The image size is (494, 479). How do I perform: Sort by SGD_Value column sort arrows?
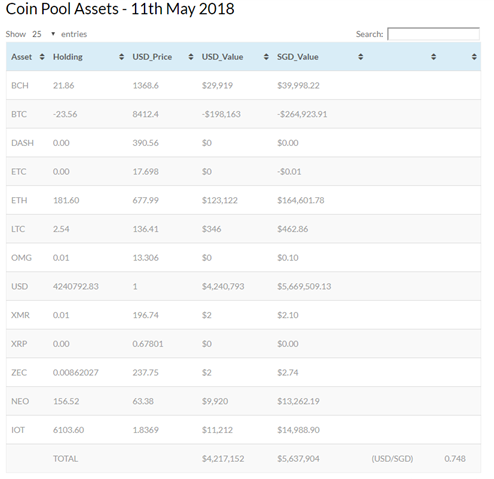360,57
